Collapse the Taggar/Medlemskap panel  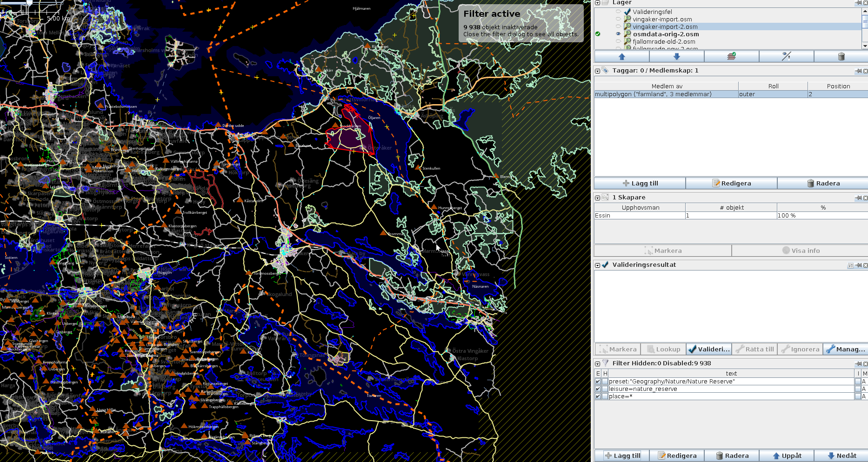[598, 71]
